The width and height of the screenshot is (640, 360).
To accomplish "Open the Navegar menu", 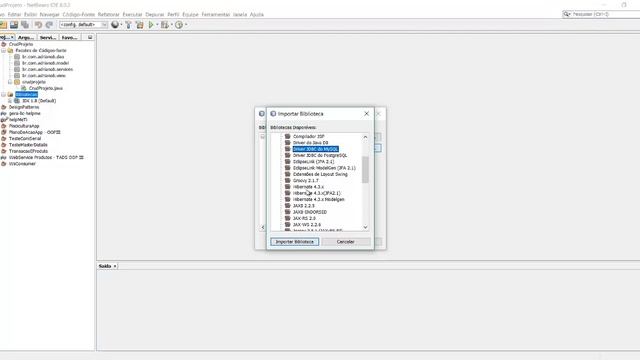I will coord(49,14).
